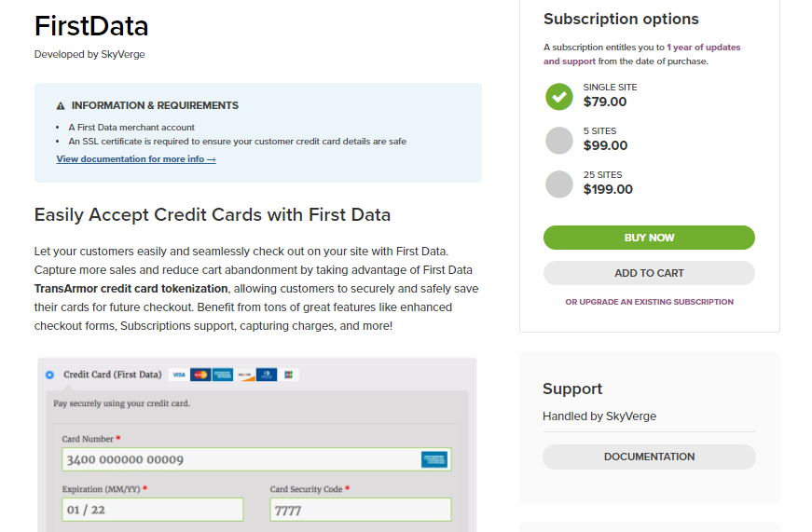Click the warning triangle icon near Information heading
Viewport: 812px width, 532px height.
pos(61,105)
